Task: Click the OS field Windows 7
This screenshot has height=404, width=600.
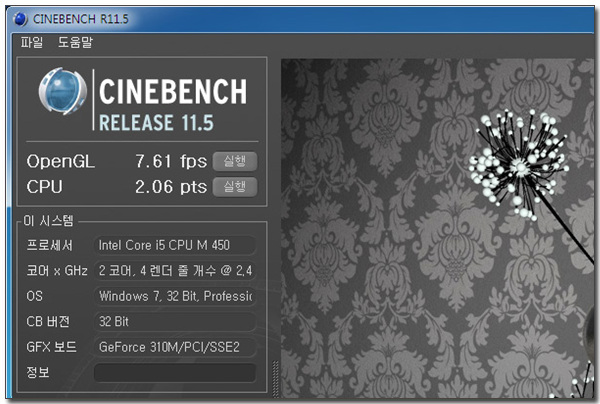Action: coord(175,296)
